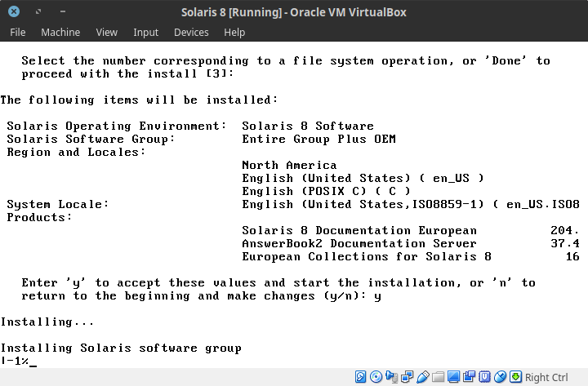
Task: Click 'AnswerBook2 Documentation Server' product line
Action: point(359,243)
